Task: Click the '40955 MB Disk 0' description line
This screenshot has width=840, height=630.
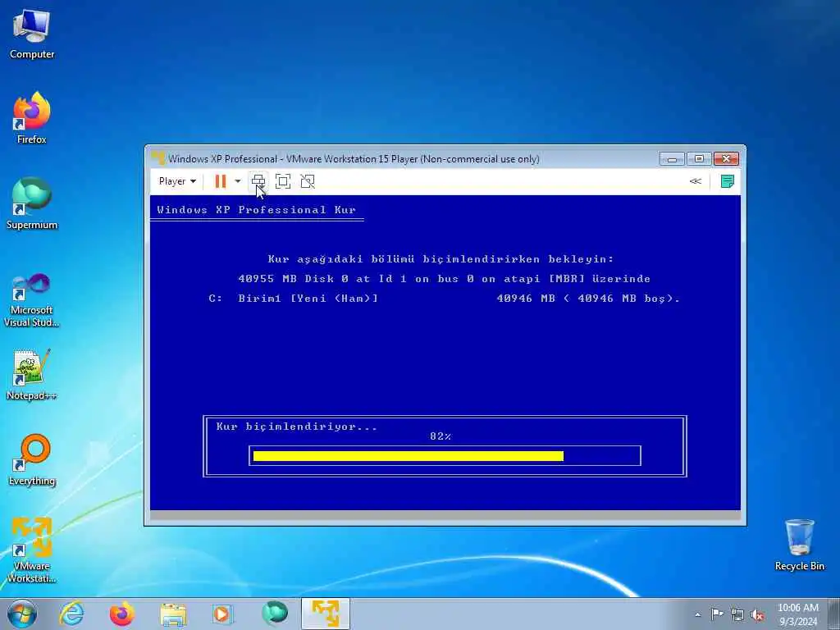Action: point(444,279)
